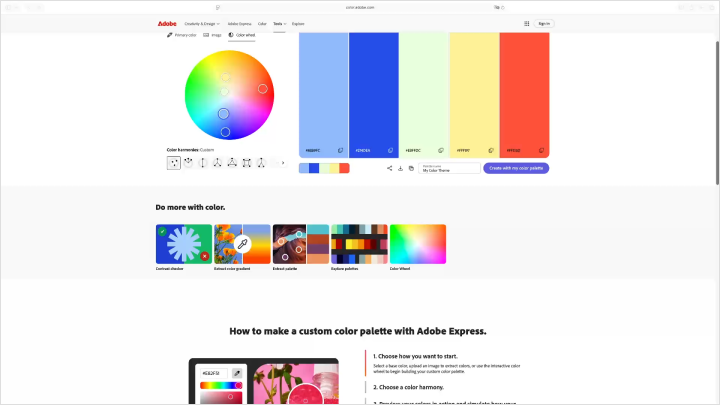Viewport: 720px width, 405px height.
Task: Select the red-orange palette swatch
Action: (524, 95)
